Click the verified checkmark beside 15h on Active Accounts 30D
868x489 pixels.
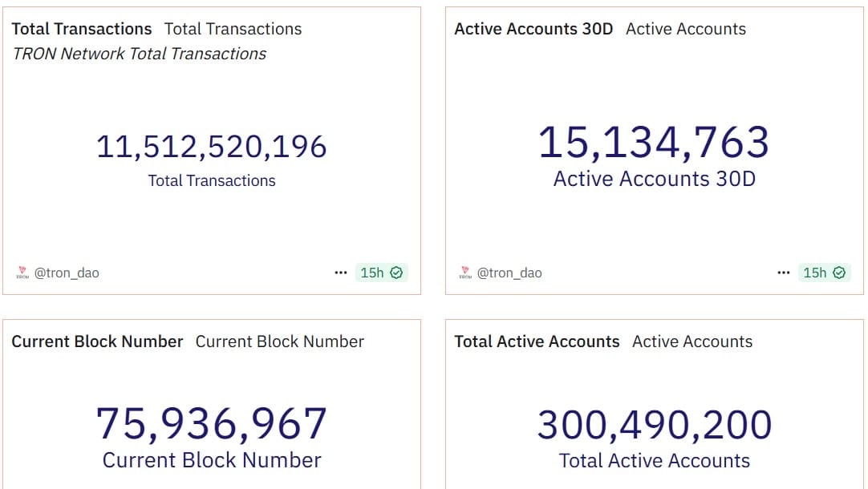(841, 273)
